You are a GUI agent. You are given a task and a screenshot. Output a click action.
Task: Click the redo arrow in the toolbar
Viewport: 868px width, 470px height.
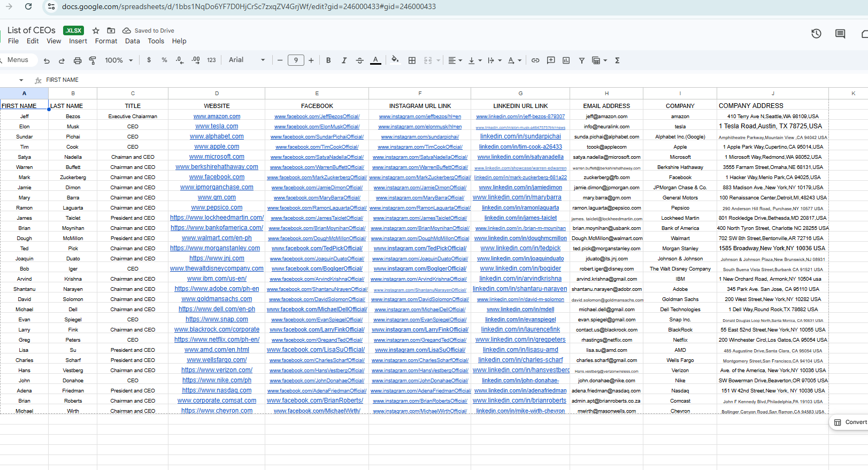[x=62, y=60]
